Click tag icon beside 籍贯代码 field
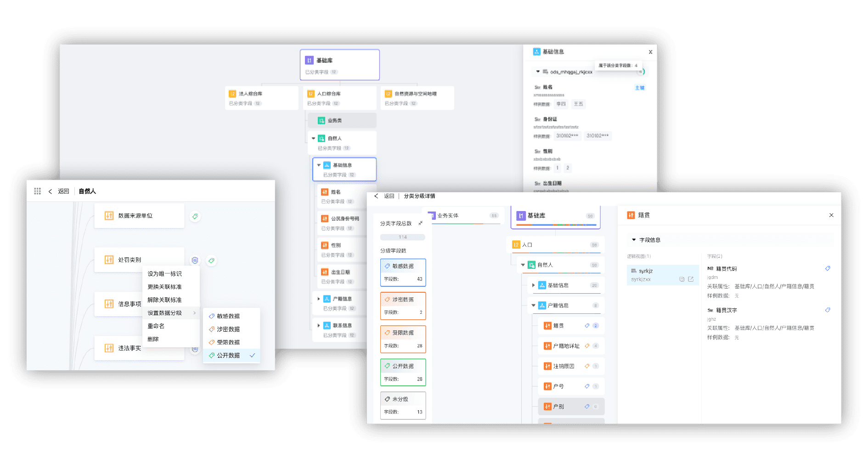 (828, 268)
